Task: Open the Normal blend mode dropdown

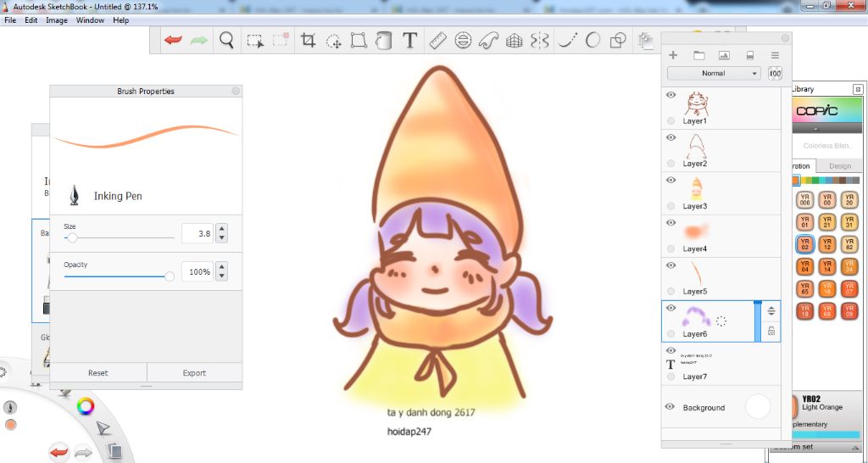Action: (714, 73)
